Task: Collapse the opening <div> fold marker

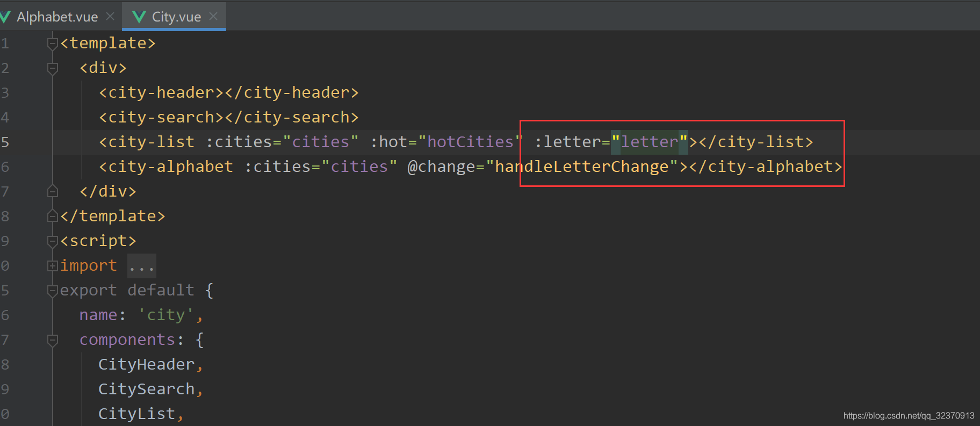Action: [x=53, y=68]
